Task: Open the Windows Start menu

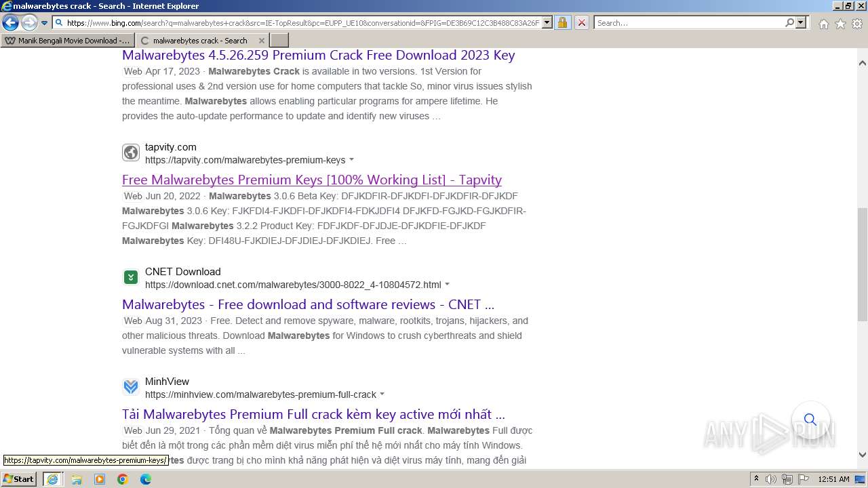Action: pyautogui.click(x=19, y=479)
